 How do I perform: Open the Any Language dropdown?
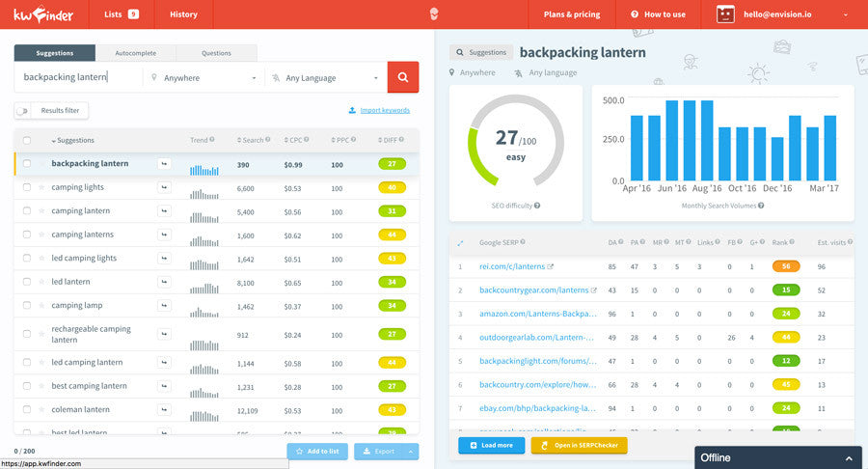pos(326,78)
